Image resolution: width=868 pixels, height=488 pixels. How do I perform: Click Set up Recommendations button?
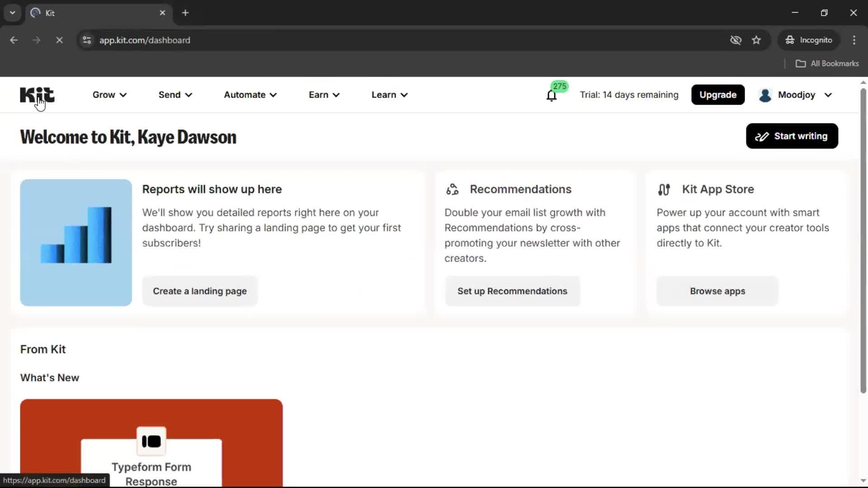click(x=512, y=291)
